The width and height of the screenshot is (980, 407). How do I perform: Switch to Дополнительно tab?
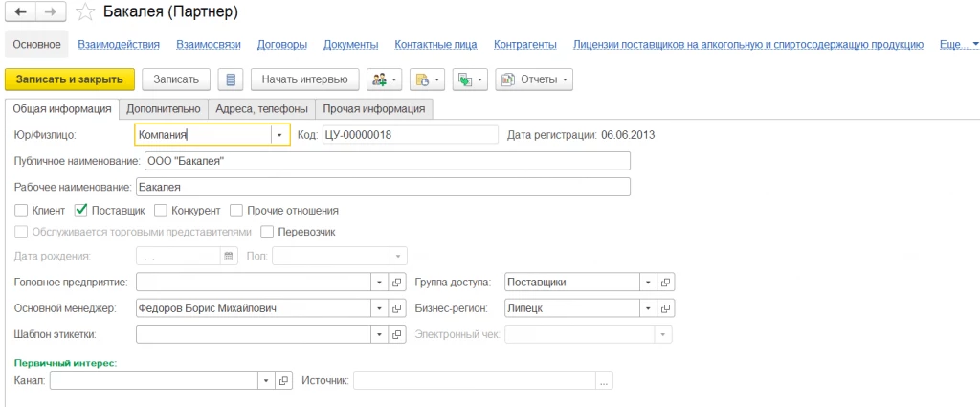click(x=163, y=109)
